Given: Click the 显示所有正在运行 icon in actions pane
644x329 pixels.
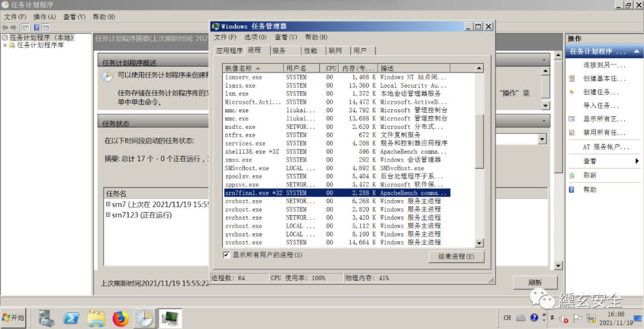Looking at the screenshot, I should 572,119.
